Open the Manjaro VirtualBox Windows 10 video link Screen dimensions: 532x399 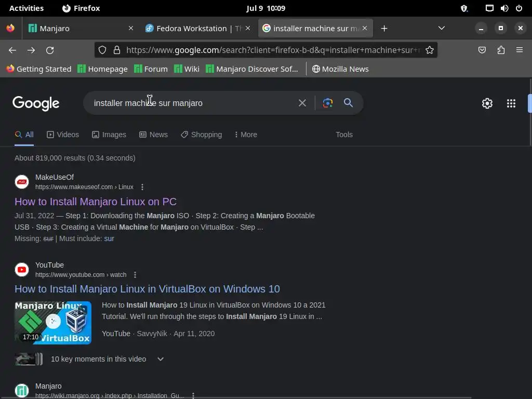(x=147, y=289)
